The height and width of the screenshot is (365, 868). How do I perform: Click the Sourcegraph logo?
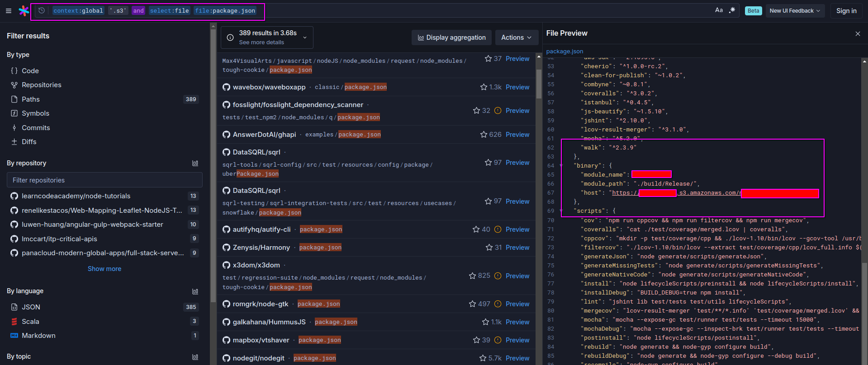point(24,11)
